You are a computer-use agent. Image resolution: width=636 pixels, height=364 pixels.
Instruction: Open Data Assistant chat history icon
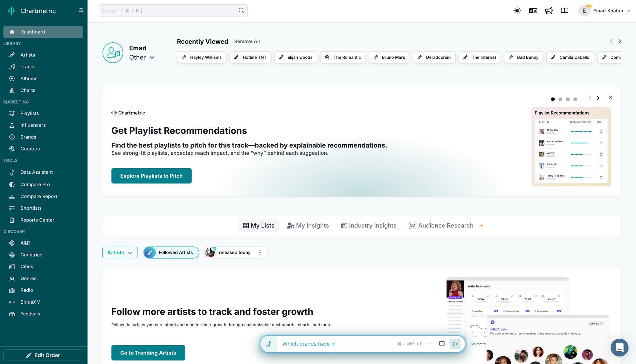click(x=442, y=344)
